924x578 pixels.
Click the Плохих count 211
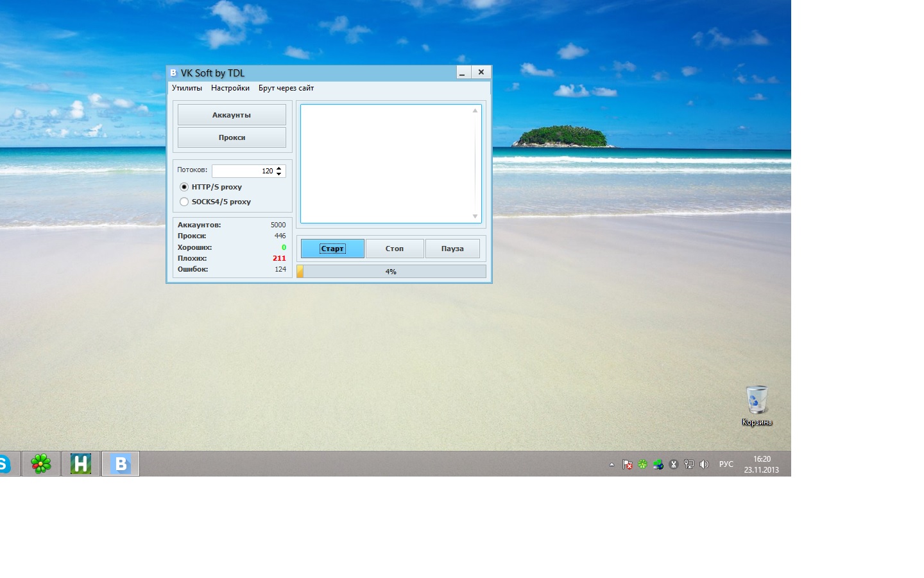tap(279, 258)
